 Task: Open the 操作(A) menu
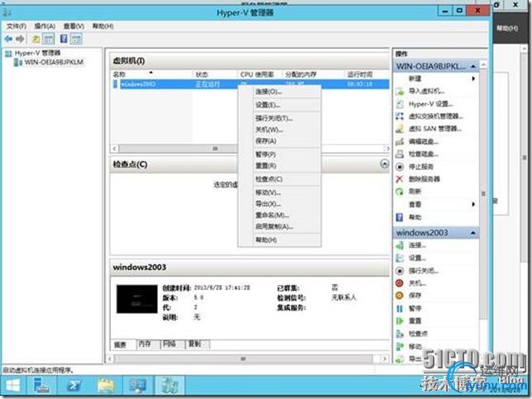coord(45,26)
